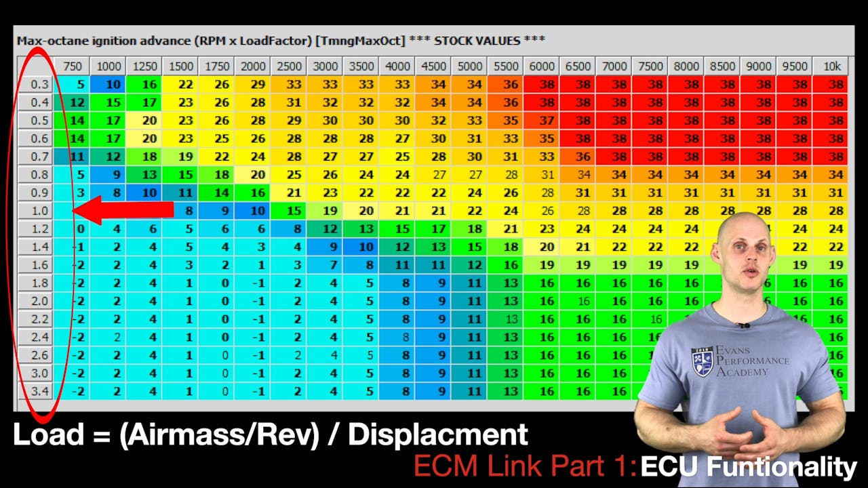Click the 750 RPM column header
Viewport: 868px width, 488px height.
coord(72,66)
